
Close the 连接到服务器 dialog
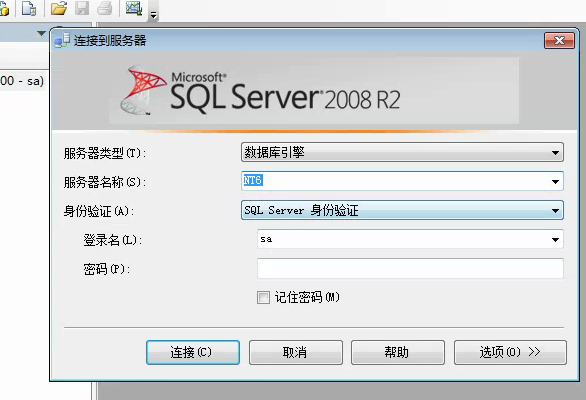pos(559,40)
